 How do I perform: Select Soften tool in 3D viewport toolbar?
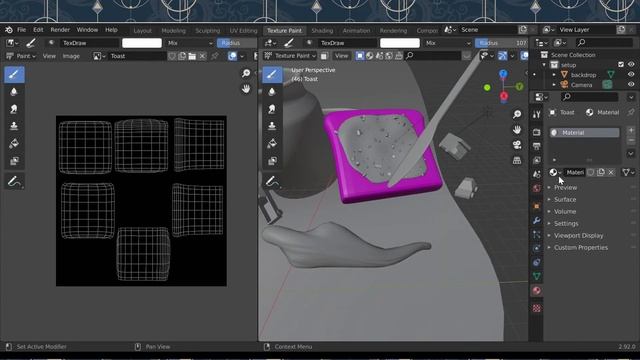coord(272,92)
